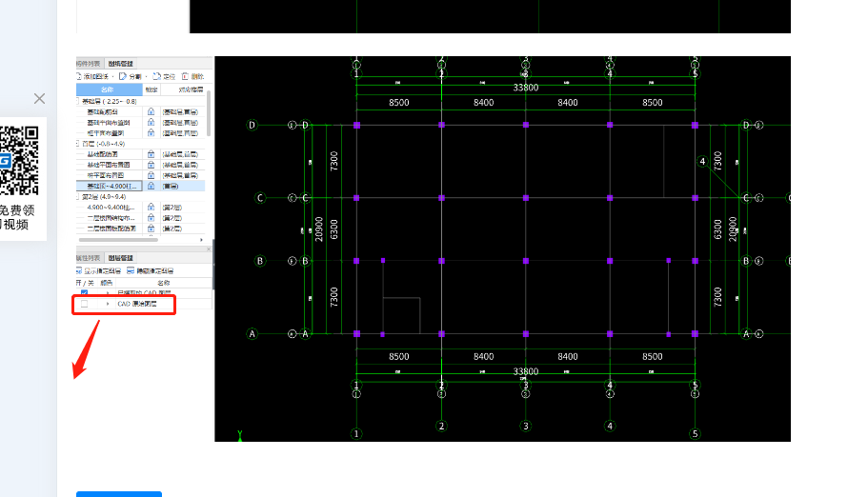Collapse the 基础层 (-2.25~-0.8) group
Viewport: 868px width, 497px height.
77,101
